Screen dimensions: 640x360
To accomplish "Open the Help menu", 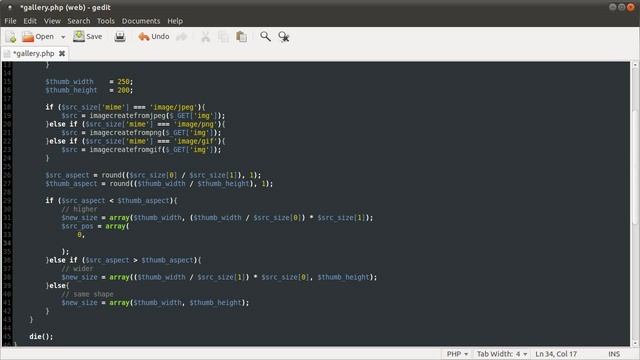I will (175, 21).
